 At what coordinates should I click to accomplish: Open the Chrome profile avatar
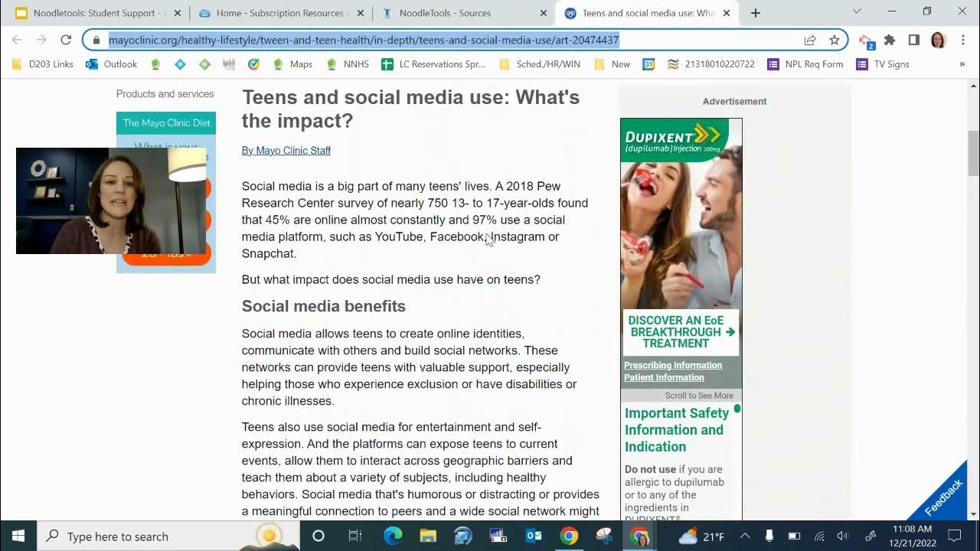click(x=939, y=41)
